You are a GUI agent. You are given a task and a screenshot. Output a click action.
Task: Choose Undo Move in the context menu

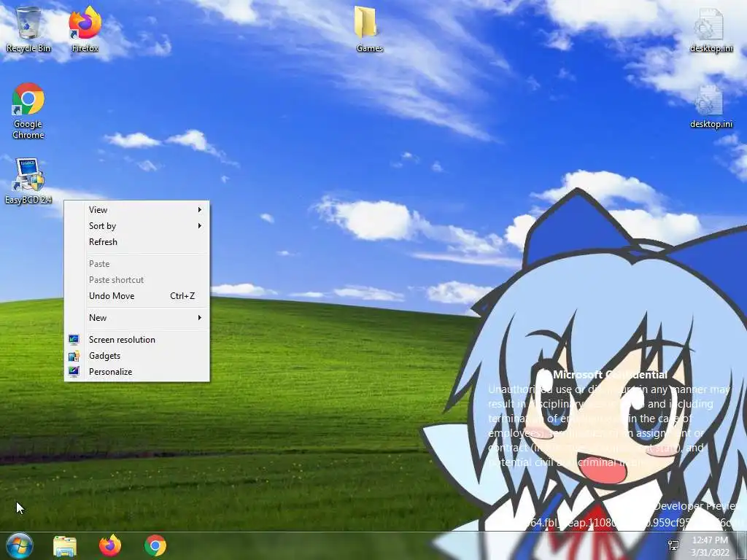click(x=136, y=296)
